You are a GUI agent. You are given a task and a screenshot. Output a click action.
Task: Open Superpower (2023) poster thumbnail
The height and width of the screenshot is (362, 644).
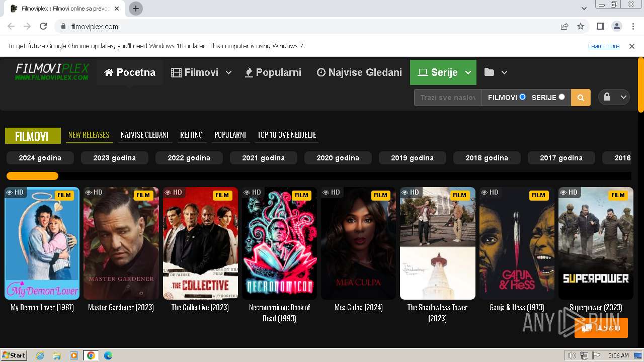pyautogui.click(x=596, y=243)
